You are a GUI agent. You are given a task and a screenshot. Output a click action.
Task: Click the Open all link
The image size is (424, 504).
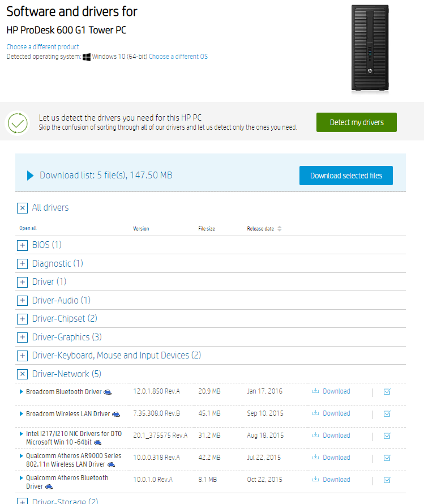click(28, 228)
